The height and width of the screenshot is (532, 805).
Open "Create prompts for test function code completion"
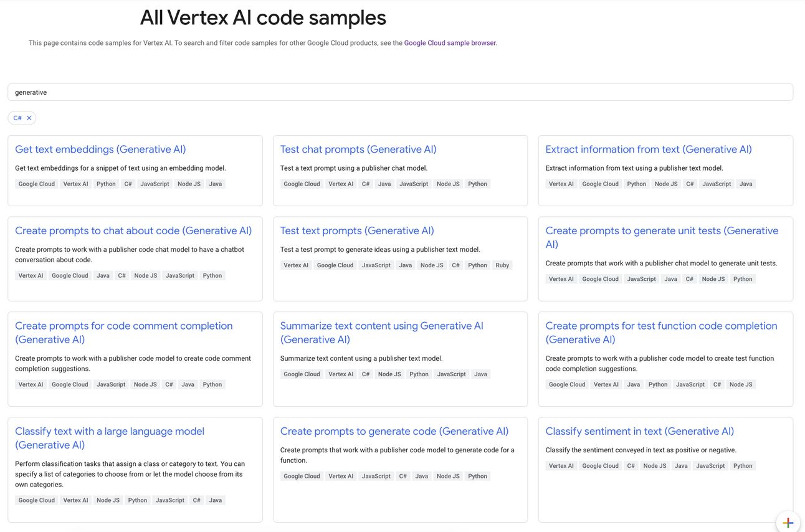661,333
